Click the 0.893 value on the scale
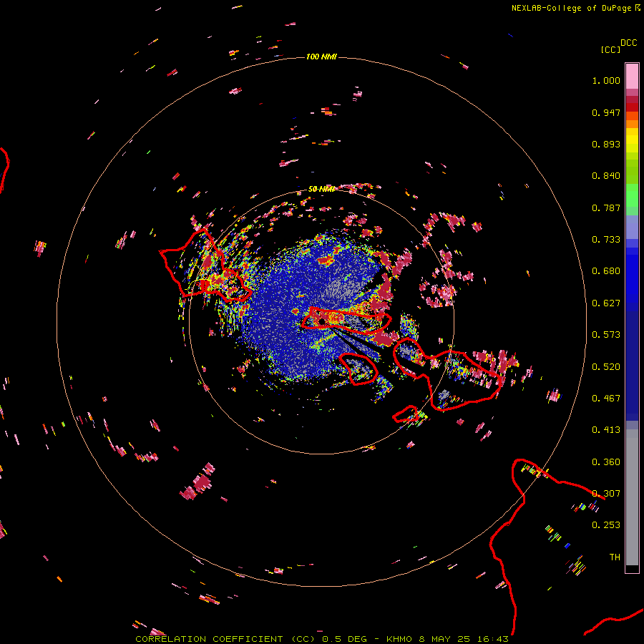This screenshot has height=644, width=644. (606, 144)
